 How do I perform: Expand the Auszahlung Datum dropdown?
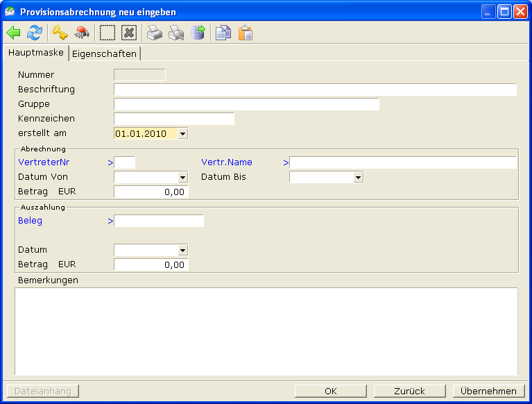182,250
